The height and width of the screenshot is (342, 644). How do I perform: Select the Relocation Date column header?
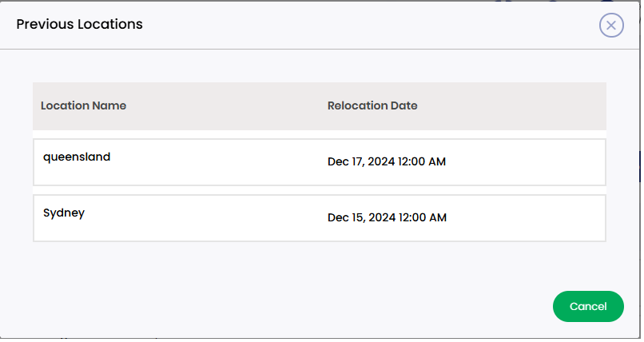[374, 106]
